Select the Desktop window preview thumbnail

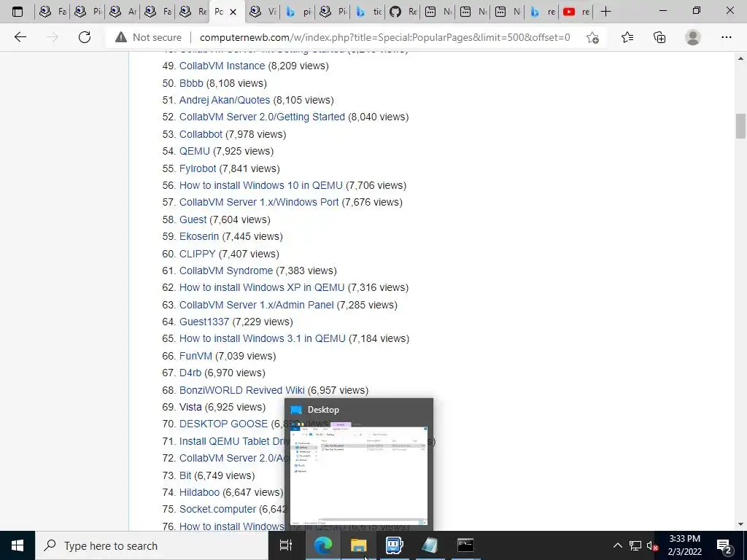359,474
